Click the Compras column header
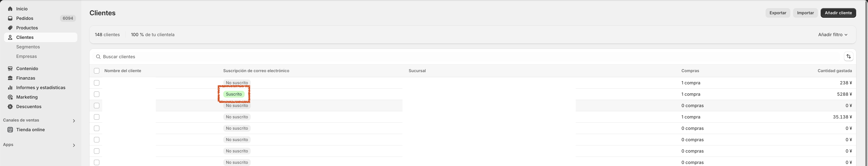Image resolution: width=868 pixels, height=166 pixels. [x=690, y=71]
